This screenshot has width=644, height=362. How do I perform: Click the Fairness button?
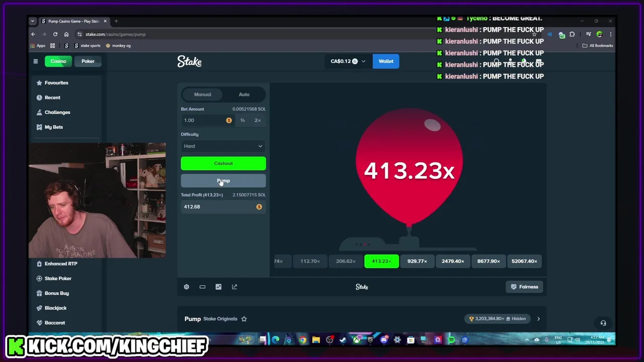pyautogui.click(x=524, y=287)
